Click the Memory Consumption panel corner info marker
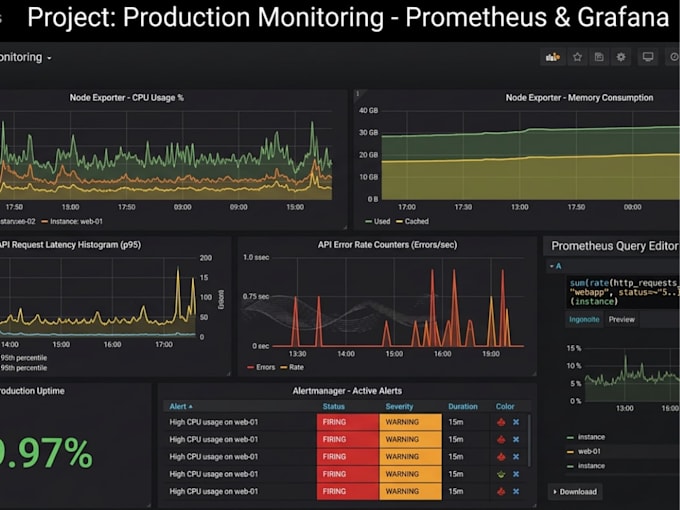The image size is (680, 510). (x=358, y=93)
